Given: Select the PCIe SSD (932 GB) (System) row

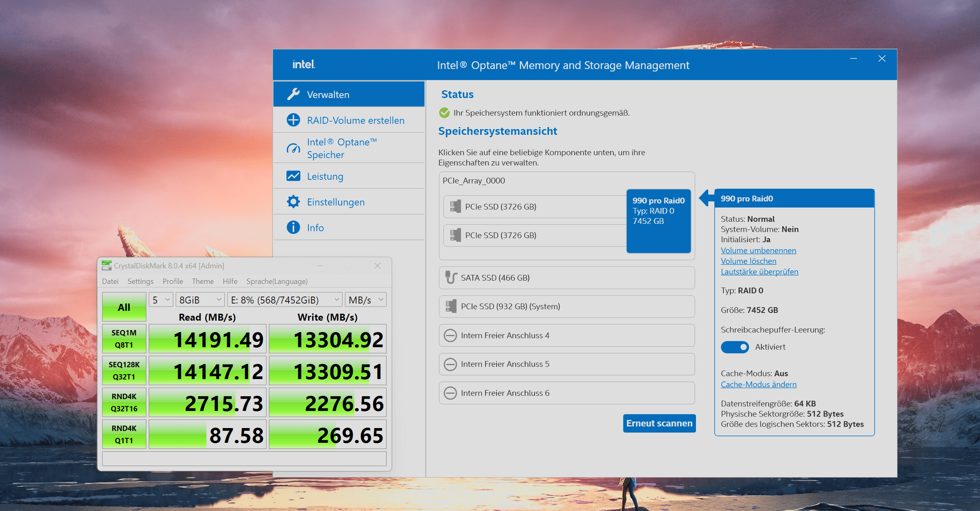Looking at the screenshot, I should pos(567,306).
